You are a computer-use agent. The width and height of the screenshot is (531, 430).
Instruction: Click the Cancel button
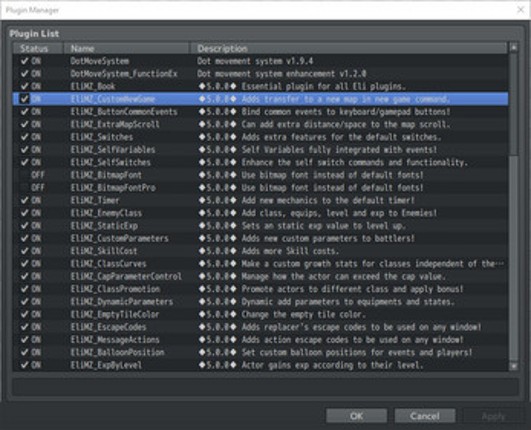point(425,416)
